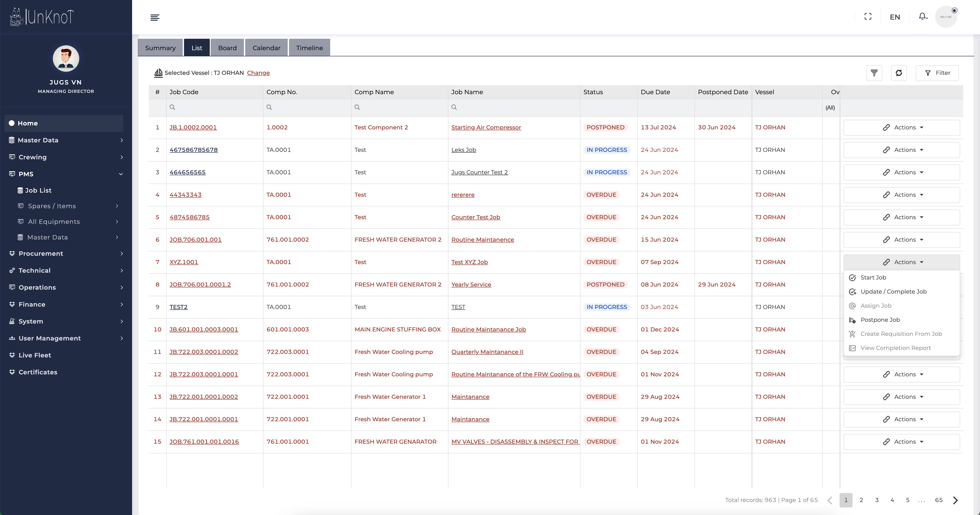Click the hamburger menu collapse icon

(155, 17)
